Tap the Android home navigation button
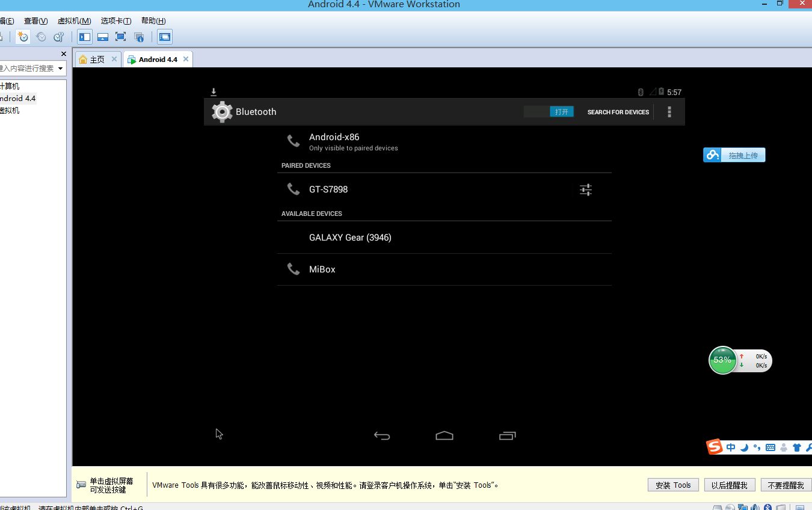The width and height of the screenshot is (812, 510). click(x=444, y=436)
